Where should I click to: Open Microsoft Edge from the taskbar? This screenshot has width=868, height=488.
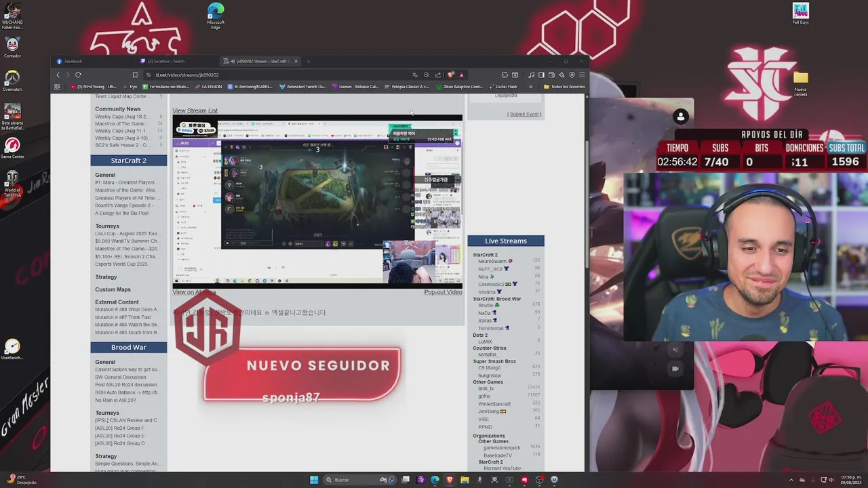[435, 480]
